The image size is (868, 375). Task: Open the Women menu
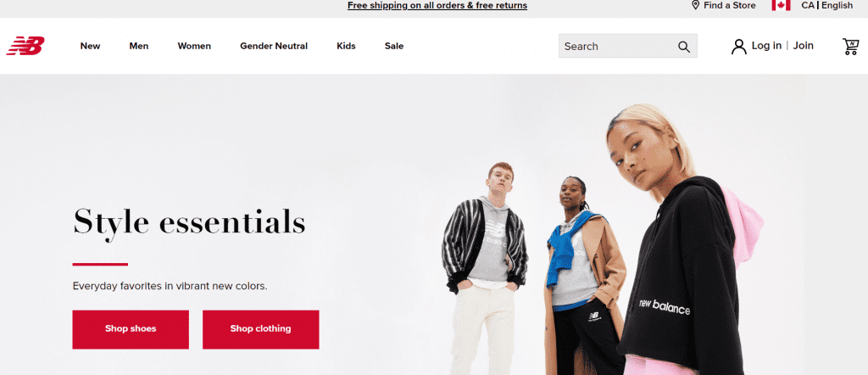pyautogui.click(x=194, y=46)
